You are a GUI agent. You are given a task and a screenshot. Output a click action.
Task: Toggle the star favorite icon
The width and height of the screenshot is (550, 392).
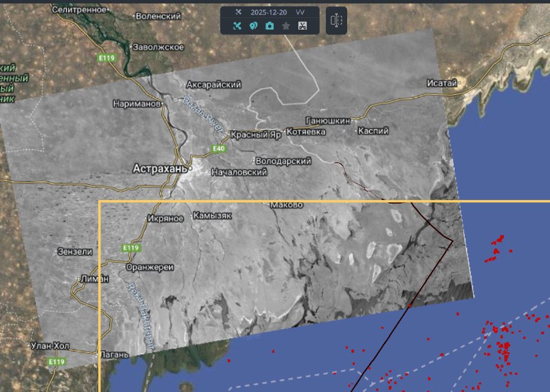click(286, 25)
